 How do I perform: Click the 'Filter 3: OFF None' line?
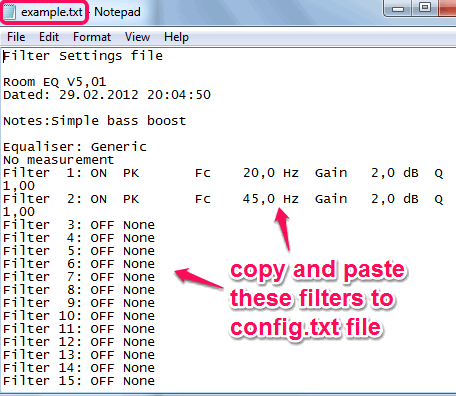(79, 225)
